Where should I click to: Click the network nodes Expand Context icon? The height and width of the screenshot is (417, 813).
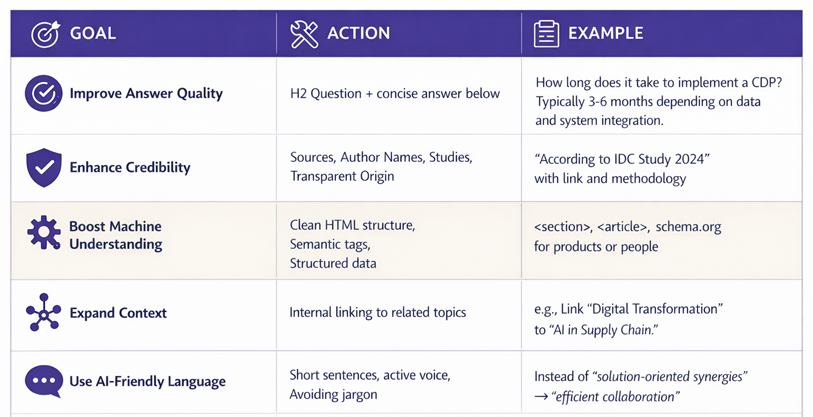43,313
